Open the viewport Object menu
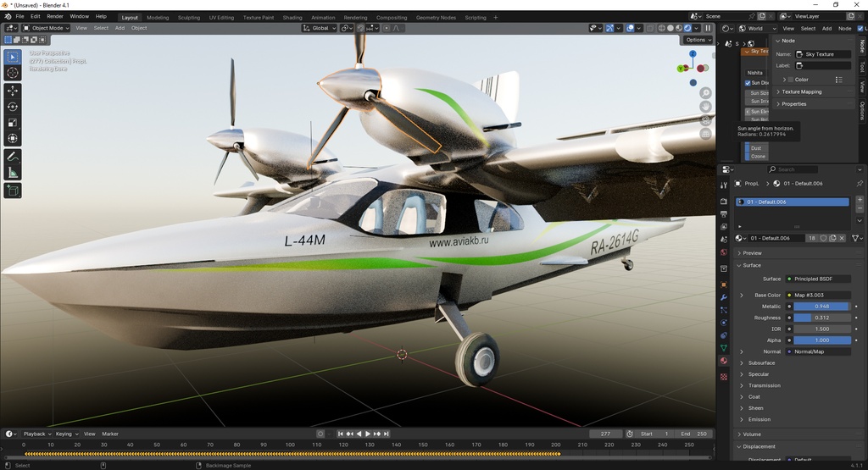The image size is (868, 470). pos(139,28)
